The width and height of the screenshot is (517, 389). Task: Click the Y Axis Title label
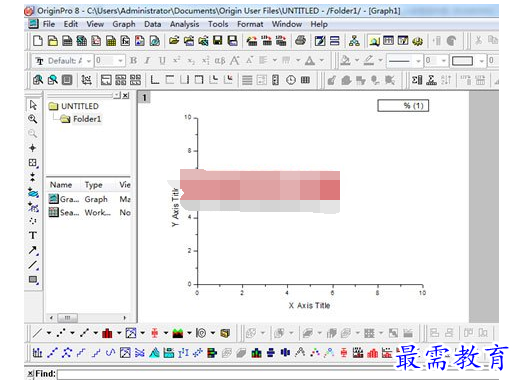click(175, 207)
